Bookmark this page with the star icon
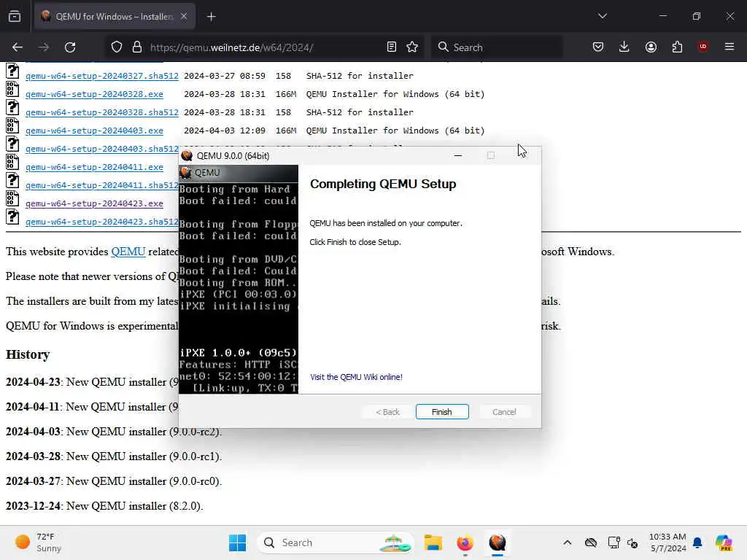 tap(412, 47)
